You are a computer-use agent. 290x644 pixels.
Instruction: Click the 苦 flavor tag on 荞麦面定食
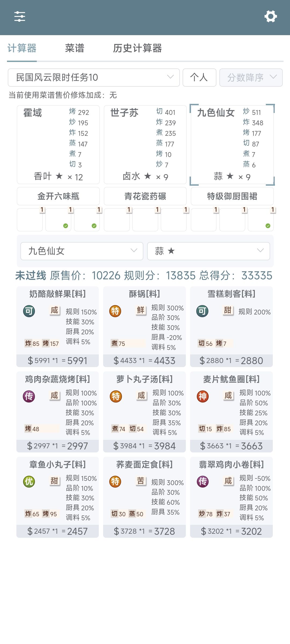tap(141, 481)
